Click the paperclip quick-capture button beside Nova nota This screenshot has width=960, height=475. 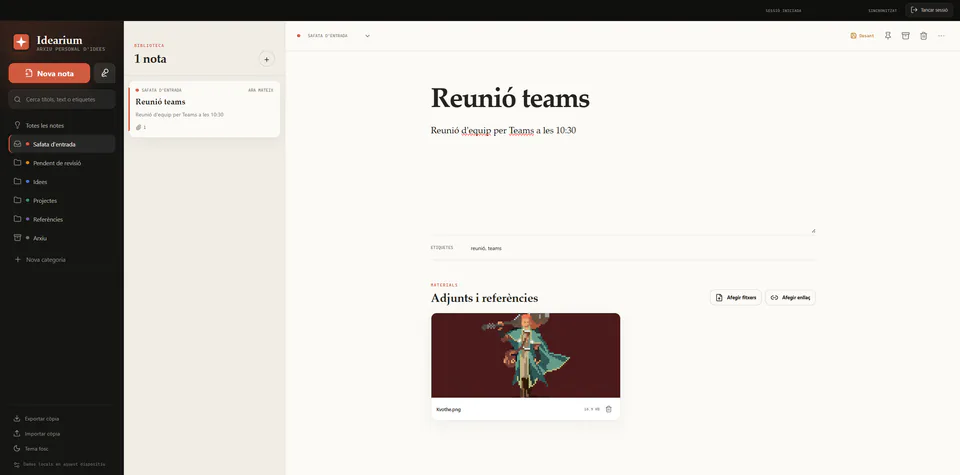(x=105, y=73)
